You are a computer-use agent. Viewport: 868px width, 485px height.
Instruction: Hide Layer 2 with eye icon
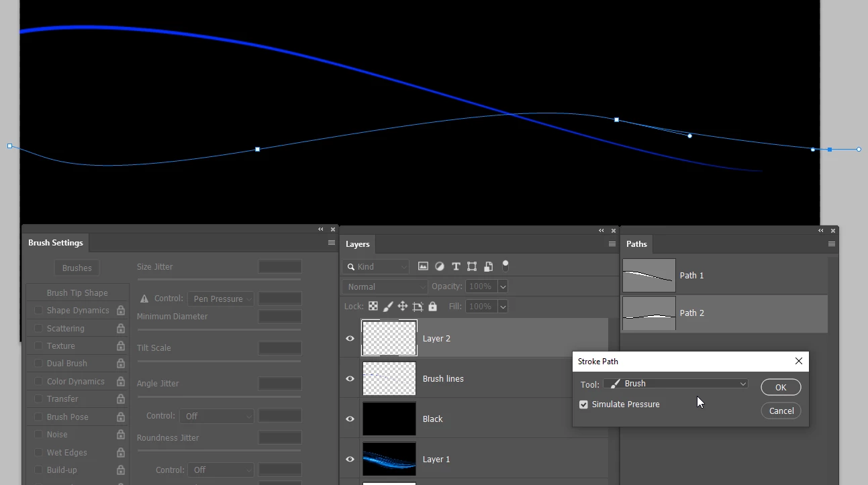[350, 339]
